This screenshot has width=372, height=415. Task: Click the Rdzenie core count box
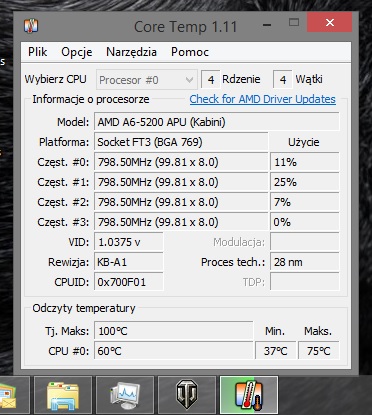(211, 80)
